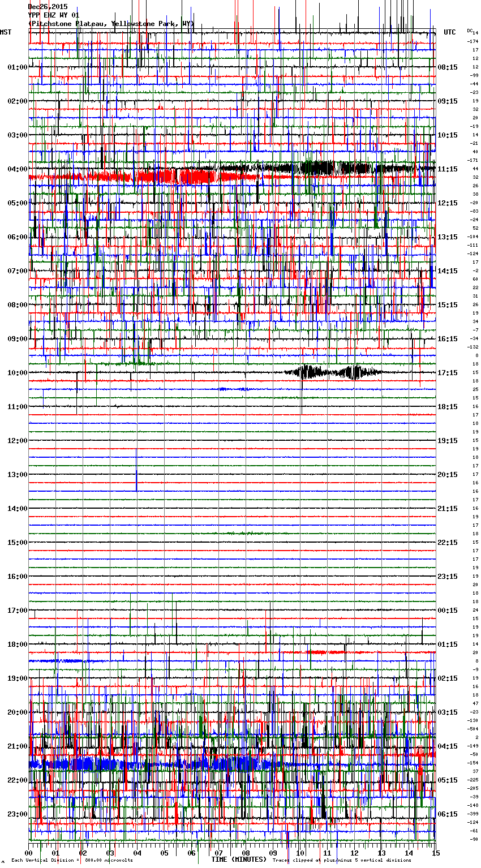Select the 17:00 MST hour label
The image size is (481, 868).
18,611
